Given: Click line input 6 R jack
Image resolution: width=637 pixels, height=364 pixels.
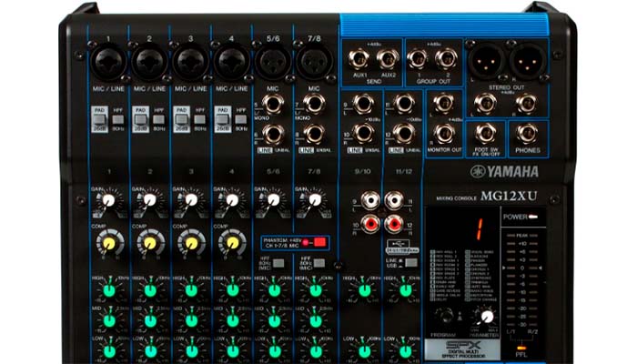Looking at the screenshot, I should [273, 134].
